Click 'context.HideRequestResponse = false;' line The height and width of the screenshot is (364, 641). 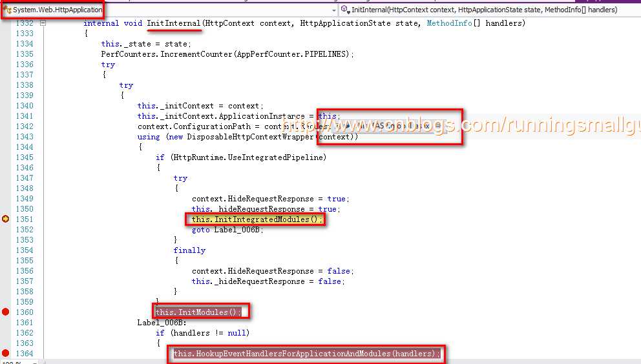[x=273, y=271]
